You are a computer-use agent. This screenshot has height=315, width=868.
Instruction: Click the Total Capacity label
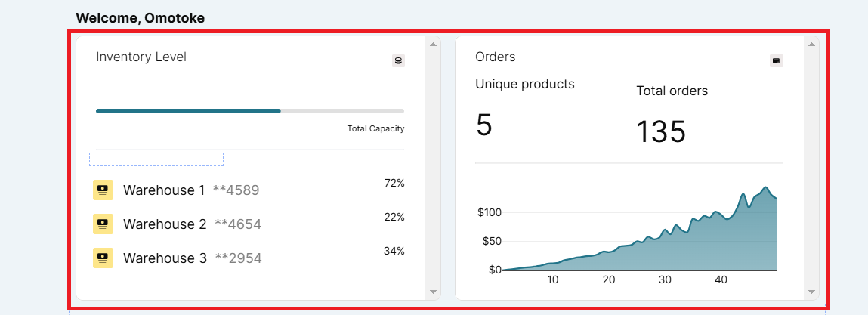376,128
